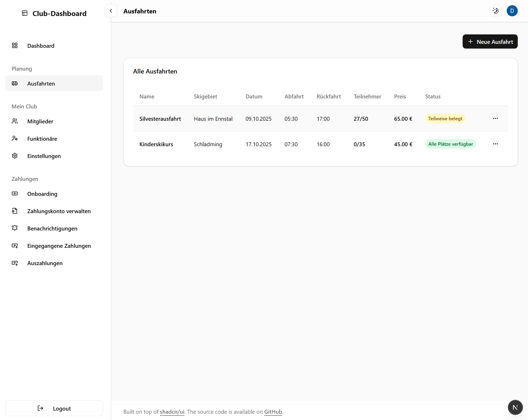
Task: Click the Teilweise belegt status badge
Action: coord(445,119)
